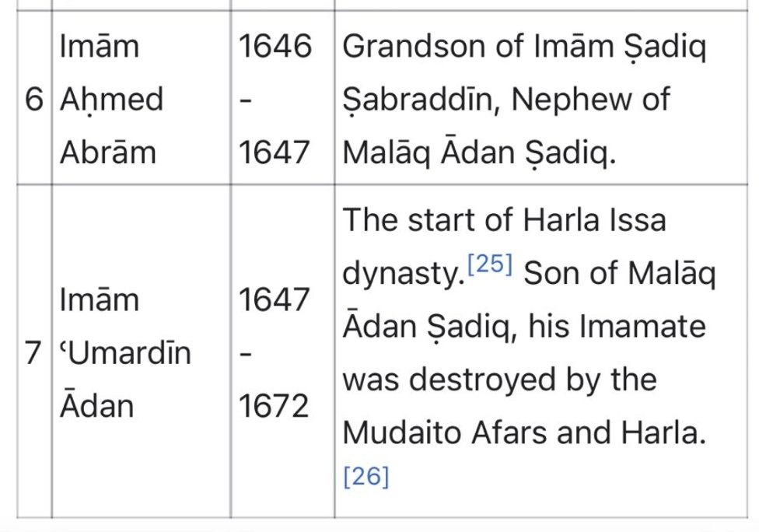Click the text 'Son of Malāq'
759x532 pixels.
(620, 274)
